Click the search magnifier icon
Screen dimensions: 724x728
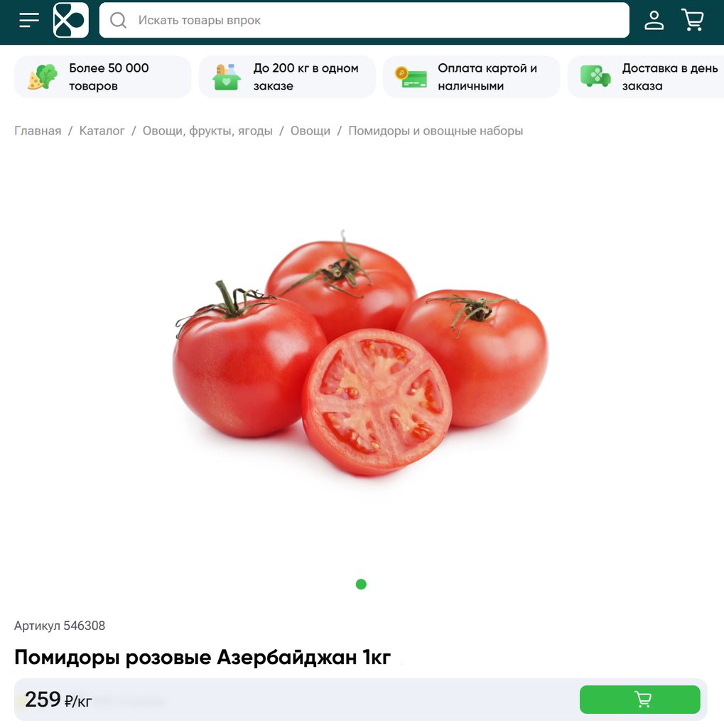coord(119,20)
